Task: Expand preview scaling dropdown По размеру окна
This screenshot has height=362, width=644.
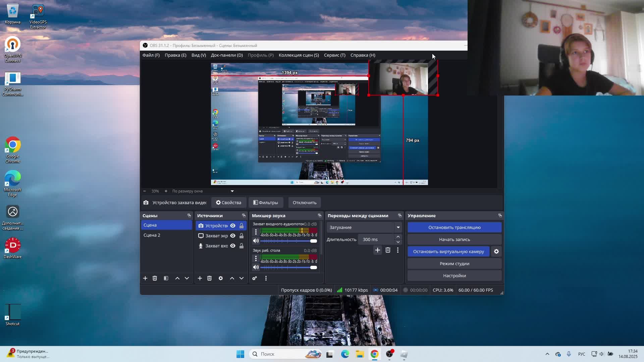Action: 232,191
